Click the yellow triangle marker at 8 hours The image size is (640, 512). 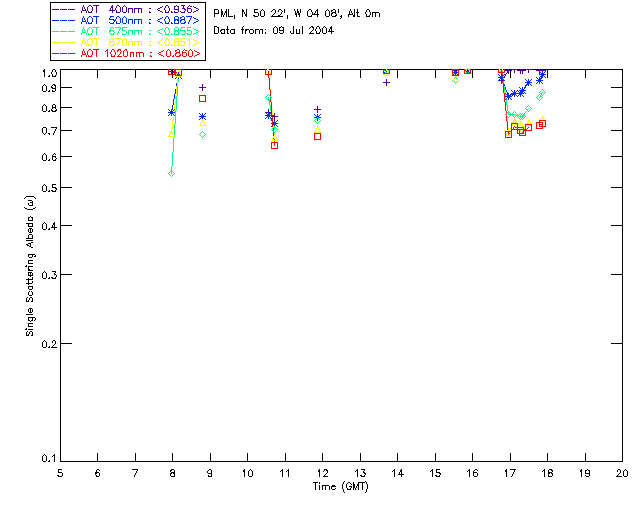tap(171, 134)
